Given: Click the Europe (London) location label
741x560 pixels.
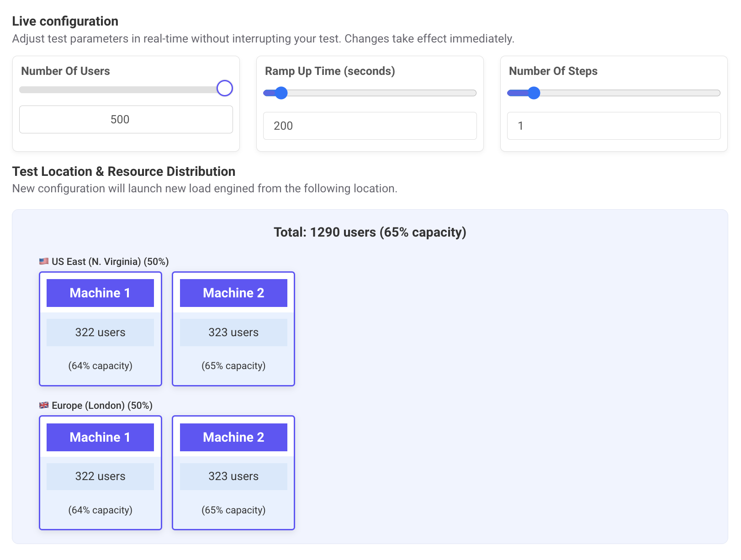Looking at the screenshot, I should click(x=102, y=406).
